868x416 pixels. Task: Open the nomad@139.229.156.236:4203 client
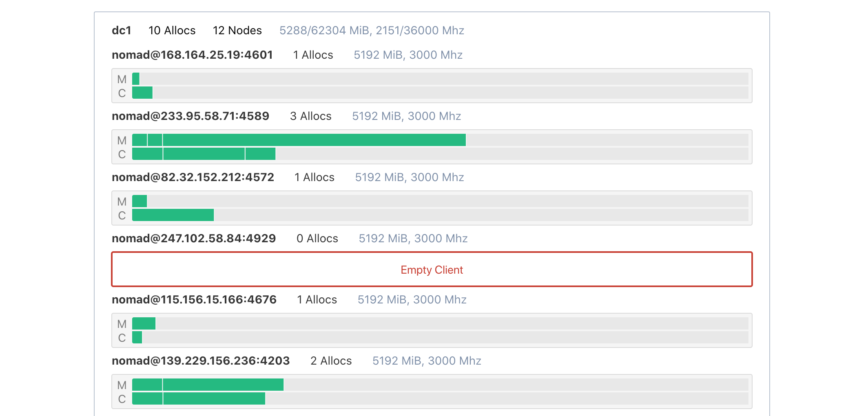click(201, 361)
